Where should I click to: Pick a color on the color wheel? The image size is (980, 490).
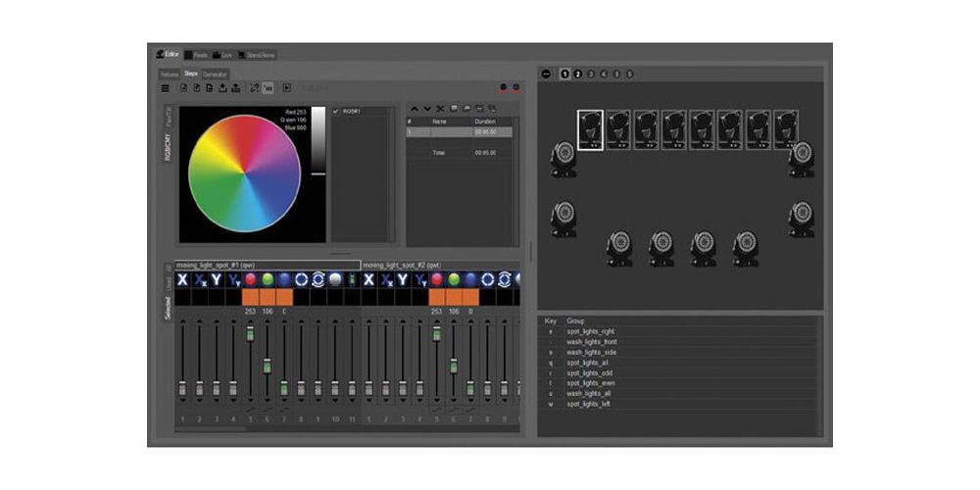coord(244,173)
